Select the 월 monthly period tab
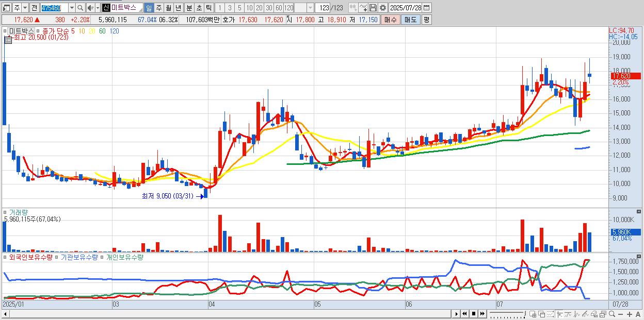 pos(168,8)
